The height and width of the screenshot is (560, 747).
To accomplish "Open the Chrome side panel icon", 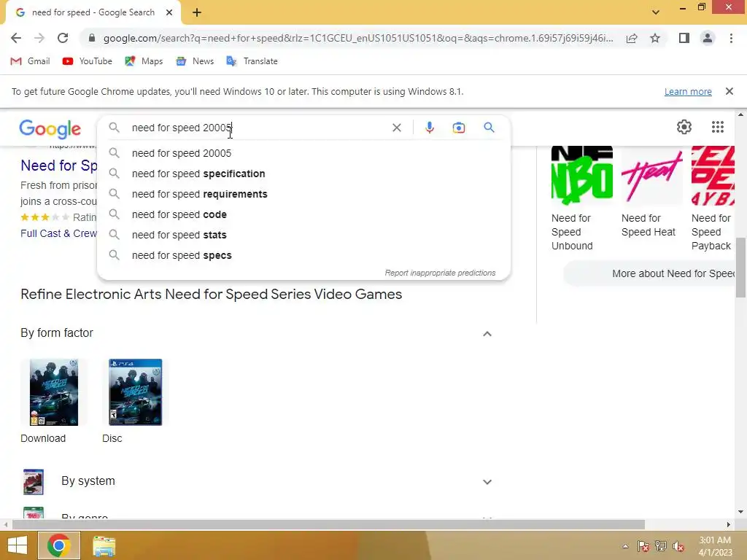I will tap(684, 38).
